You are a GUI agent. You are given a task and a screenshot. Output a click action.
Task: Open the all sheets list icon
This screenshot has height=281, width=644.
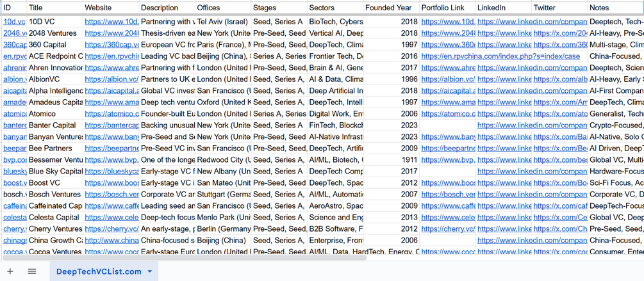coord(32,271)
